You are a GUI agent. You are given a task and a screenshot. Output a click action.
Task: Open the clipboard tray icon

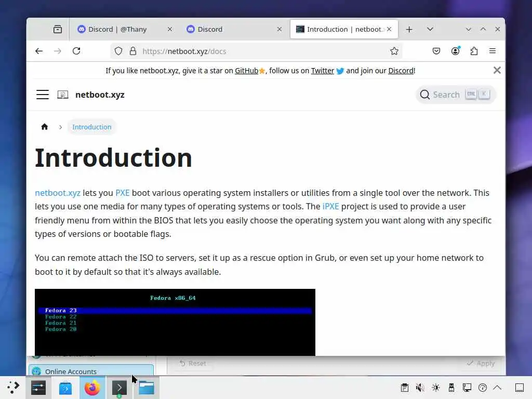pyautogui.click(x=404, y=388)
